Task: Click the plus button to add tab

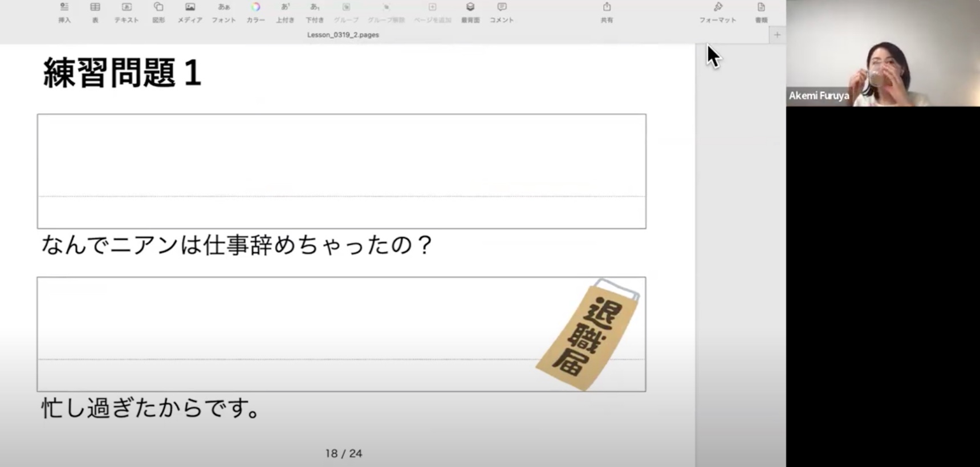Action: (776, 35)
